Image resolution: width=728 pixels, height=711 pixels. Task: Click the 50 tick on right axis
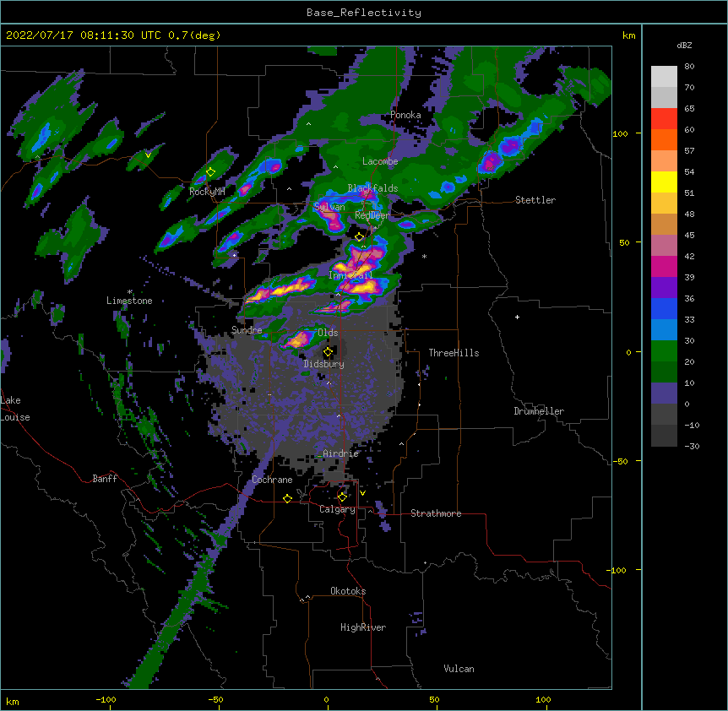pyautogui.click(x=624, y=242)
